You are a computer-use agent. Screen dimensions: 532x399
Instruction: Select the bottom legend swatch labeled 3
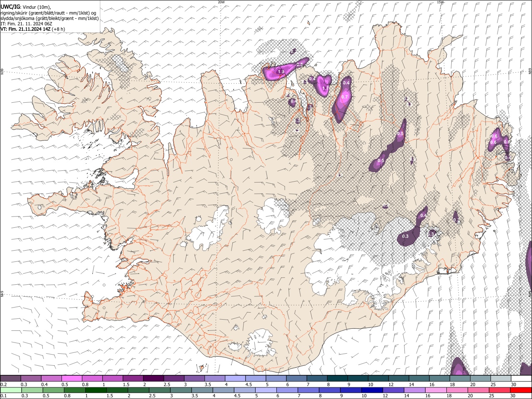pyautogui.click(x=181, y=390)
